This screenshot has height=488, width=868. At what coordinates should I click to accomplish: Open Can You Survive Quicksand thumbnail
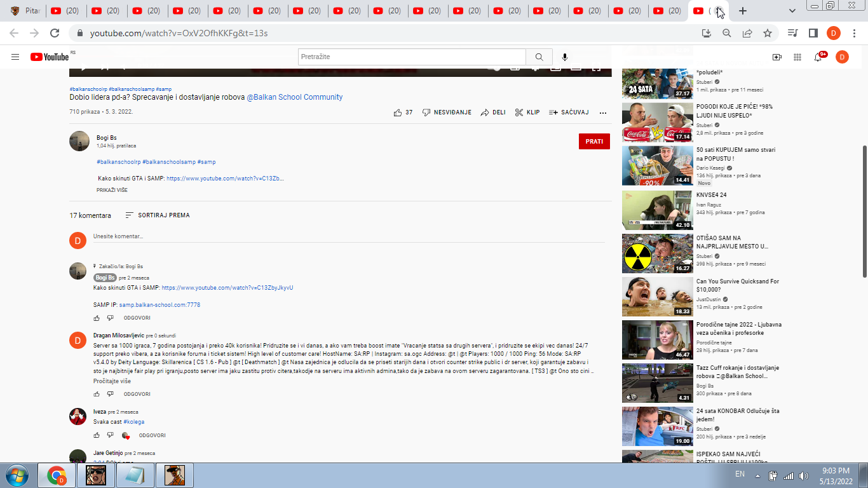click(x=657, y=297)
